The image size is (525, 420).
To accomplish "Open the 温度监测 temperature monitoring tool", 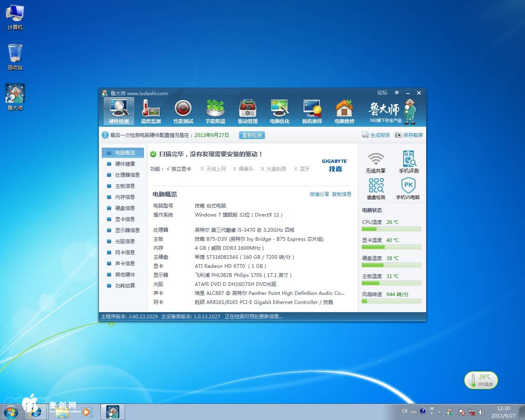I will point(151,110).
